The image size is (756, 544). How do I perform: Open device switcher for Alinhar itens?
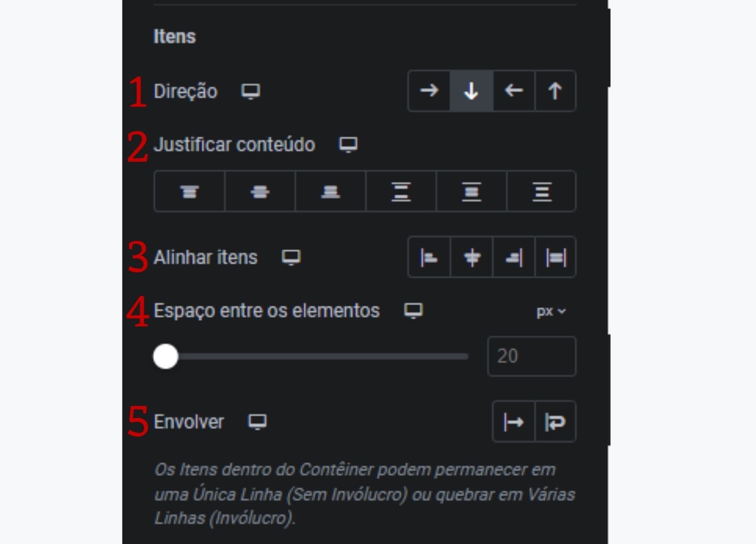[x=290, y=257]
